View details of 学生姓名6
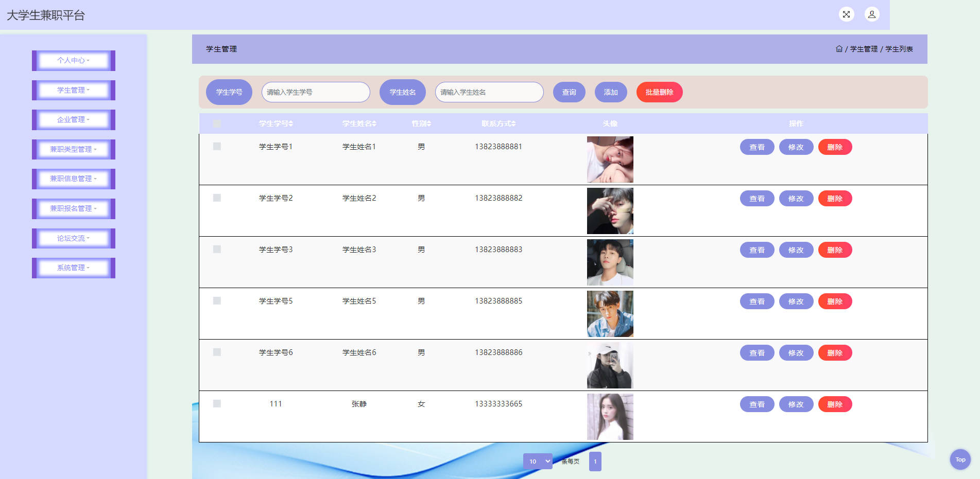980x479 pixels. 757,353
